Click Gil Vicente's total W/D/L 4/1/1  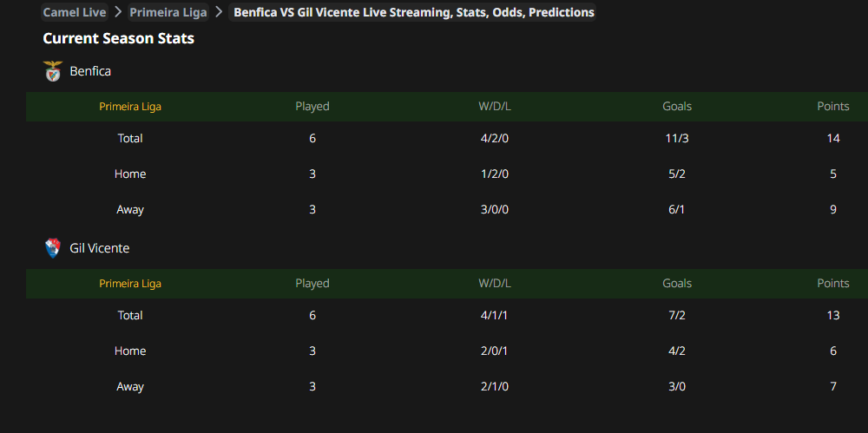[x=495, y=315]
